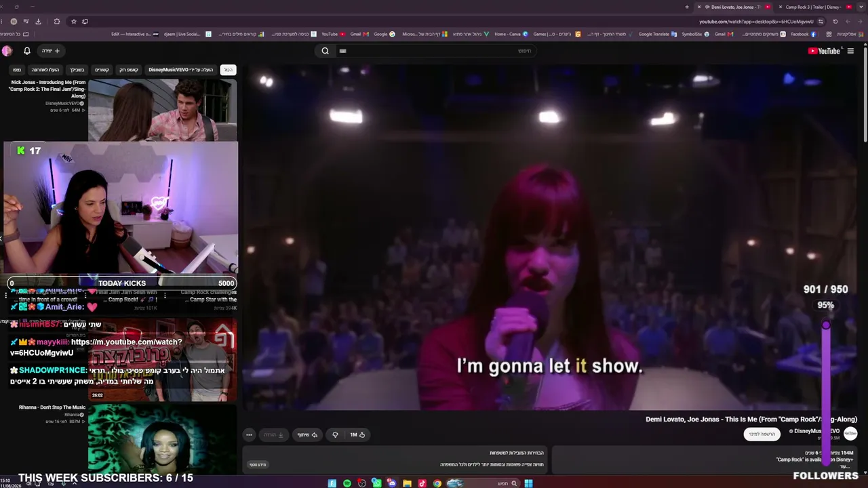
Task: Open the YouTube hamburger guide menu
Action: point(850,51)
